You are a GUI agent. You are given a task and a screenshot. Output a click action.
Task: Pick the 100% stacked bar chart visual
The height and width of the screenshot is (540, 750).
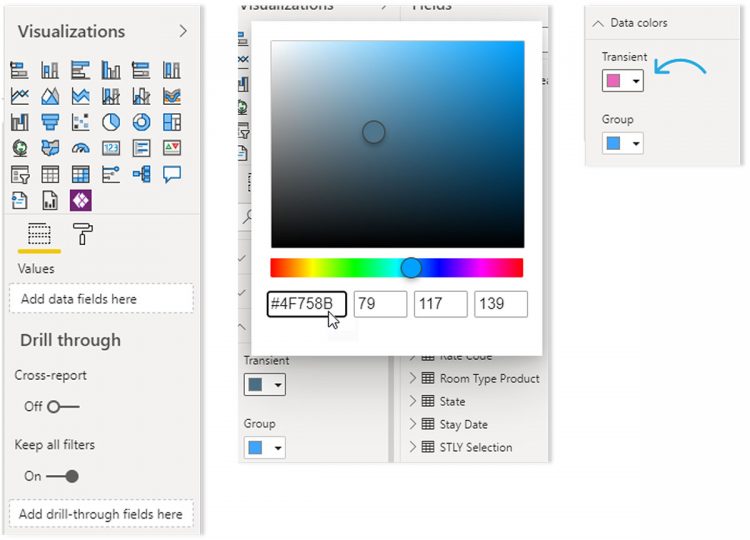(x=141, y=70)
